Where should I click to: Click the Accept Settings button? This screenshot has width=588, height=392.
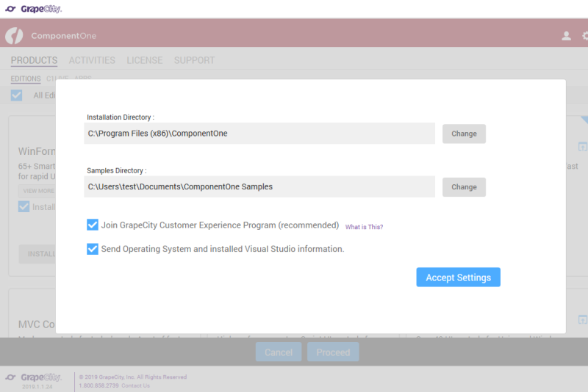tap(458, 277)
